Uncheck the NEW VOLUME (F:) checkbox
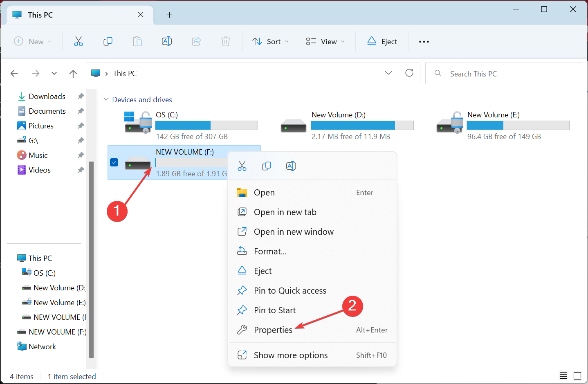 (x=114, y=162)
